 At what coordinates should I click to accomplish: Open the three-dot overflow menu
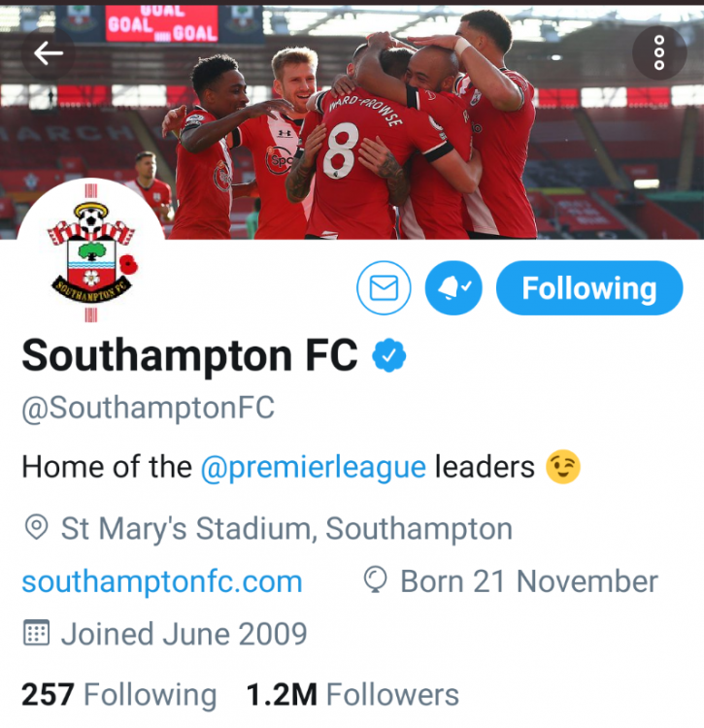tap(659, 52)
